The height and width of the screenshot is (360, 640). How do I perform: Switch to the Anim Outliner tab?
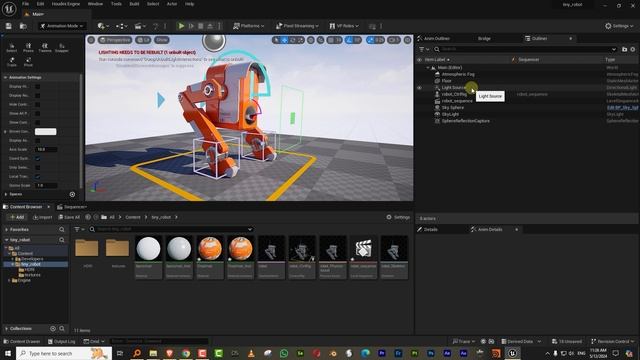[433, 38]
